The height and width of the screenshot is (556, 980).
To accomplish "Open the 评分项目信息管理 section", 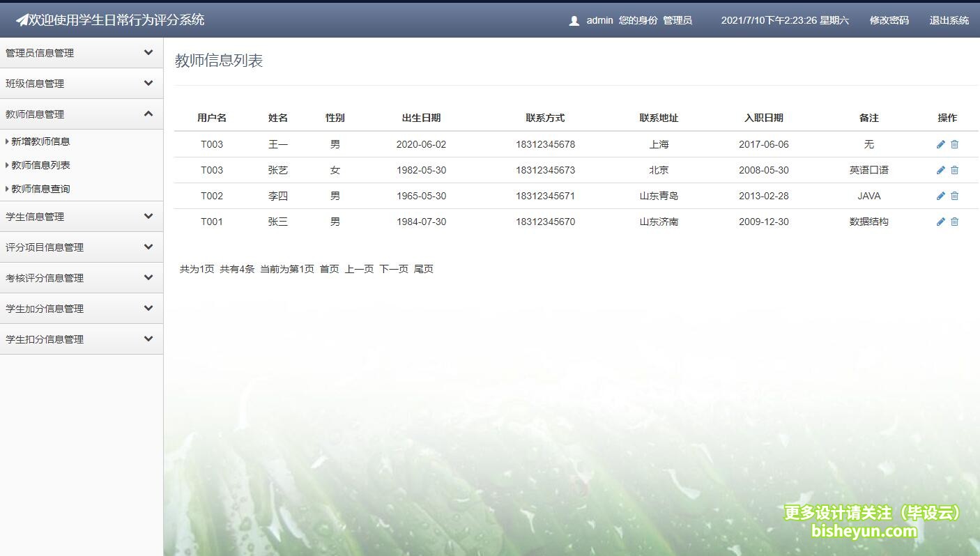I will [x=82, y=247].
